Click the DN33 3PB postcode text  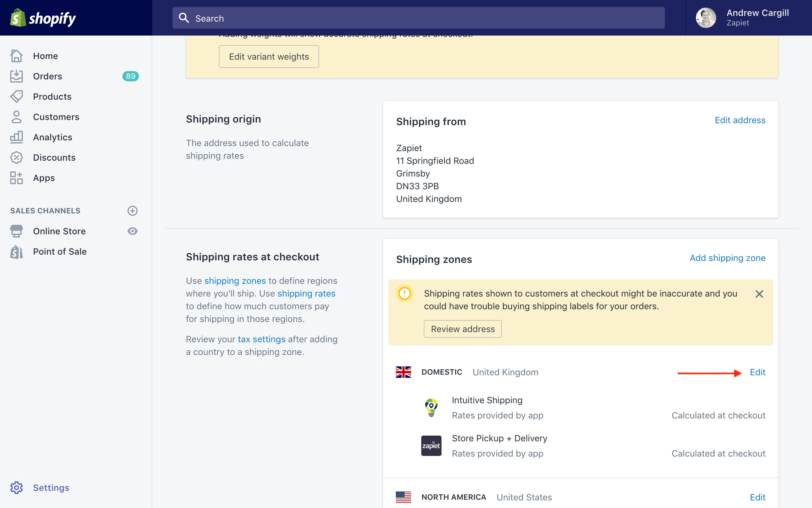coord(417,186)
